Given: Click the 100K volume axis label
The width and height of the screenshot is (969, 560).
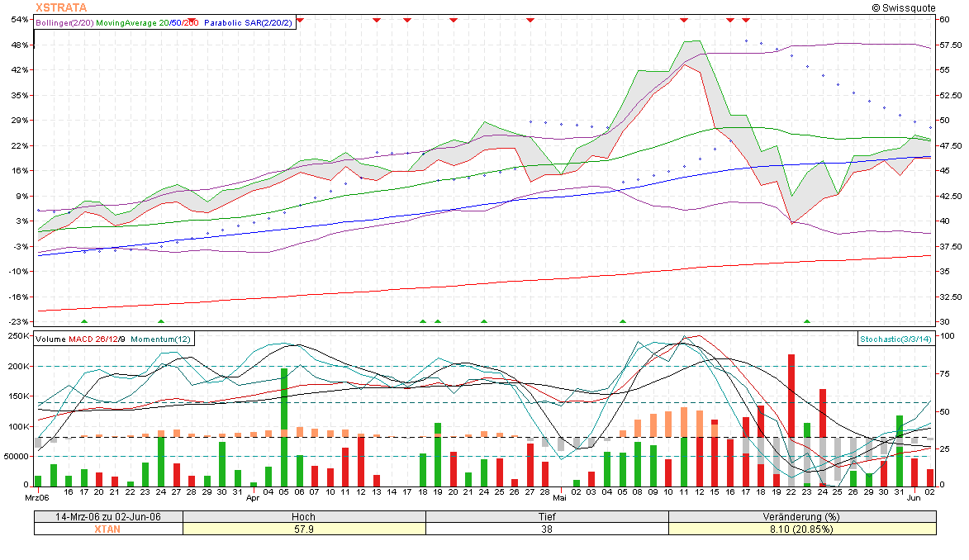Looking at the screenshot, I should point(18,426).
